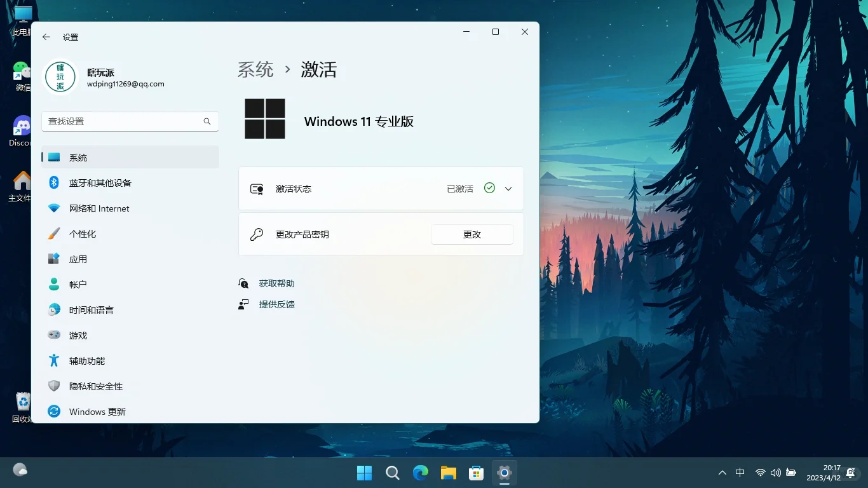This screenshot has height=488, width=868.
Task: Expand hidden icons in system tray
Action: (x=722, y=472)
